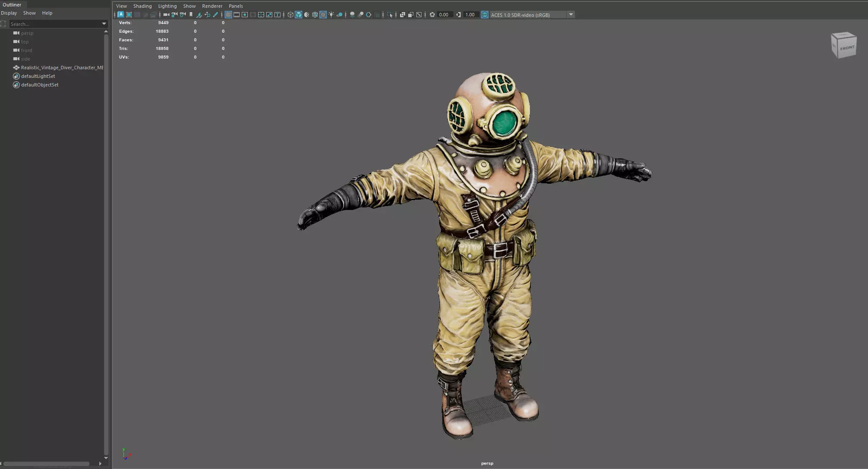Click the Front face of the view cube

[847, 48]
